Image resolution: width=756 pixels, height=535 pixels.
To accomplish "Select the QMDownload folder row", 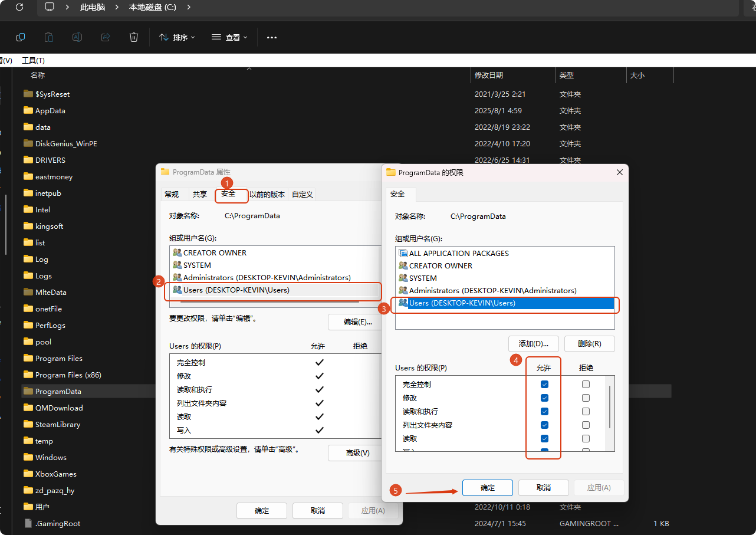I will pyautogui.click(x=59, y=408).
